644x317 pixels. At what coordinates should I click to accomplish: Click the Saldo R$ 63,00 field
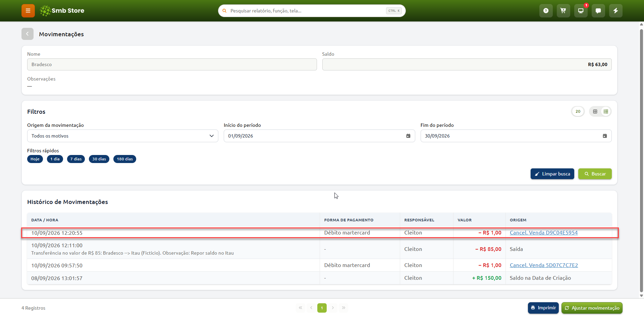pos(467,64)
